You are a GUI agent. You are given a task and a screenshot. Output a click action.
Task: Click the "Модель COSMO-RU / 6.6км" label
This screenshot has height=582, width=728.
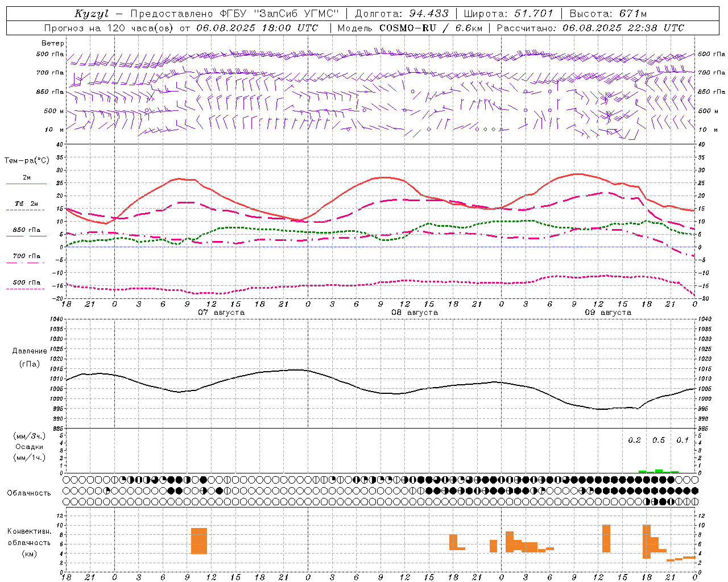pyautogui.click(x=410, y=28)
